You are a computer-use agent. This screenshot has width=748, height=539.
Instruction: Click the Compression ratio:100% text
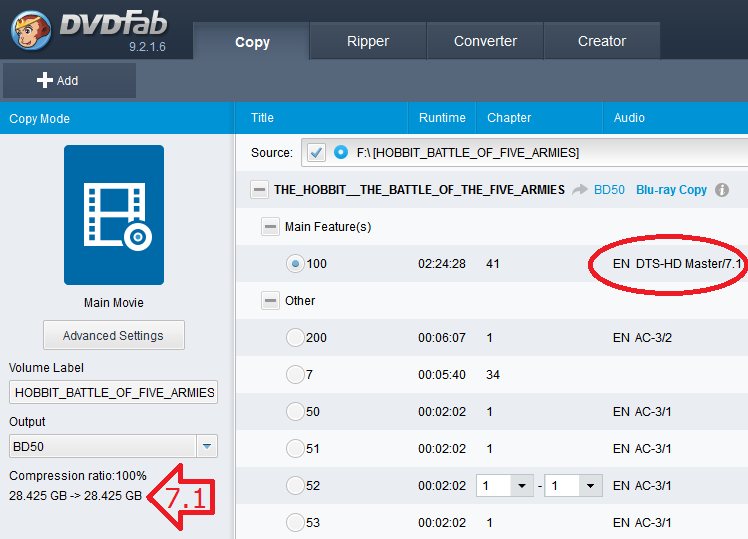78,476
